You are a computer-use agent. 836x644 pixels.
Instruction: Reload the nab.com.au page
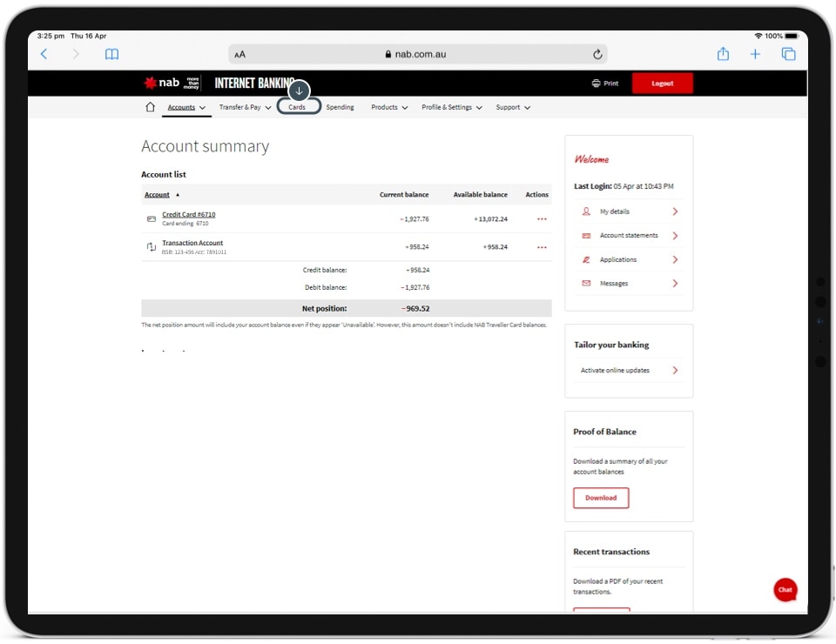coord(597,54)
